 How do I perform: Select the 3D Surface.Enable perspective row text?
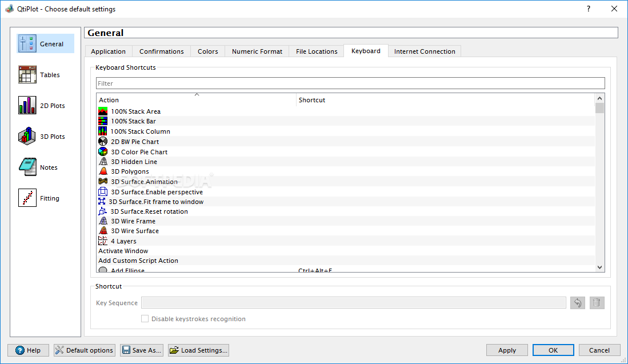coord(157,192)
